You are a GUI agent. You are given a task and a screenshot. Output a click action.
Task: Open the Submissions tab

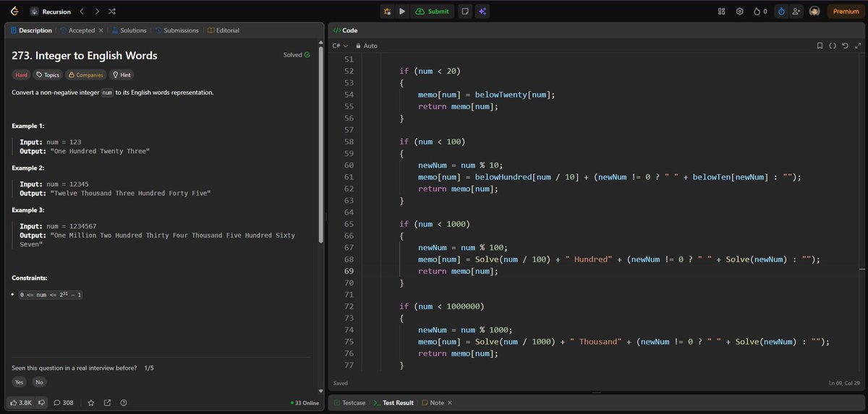(x=176, y=30)
